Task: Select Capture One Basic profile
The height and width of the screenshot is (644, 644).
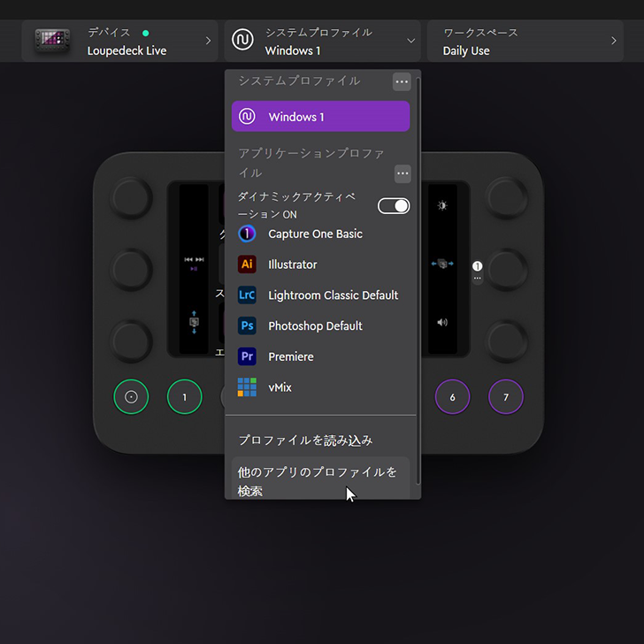Action: coord(320,234)
